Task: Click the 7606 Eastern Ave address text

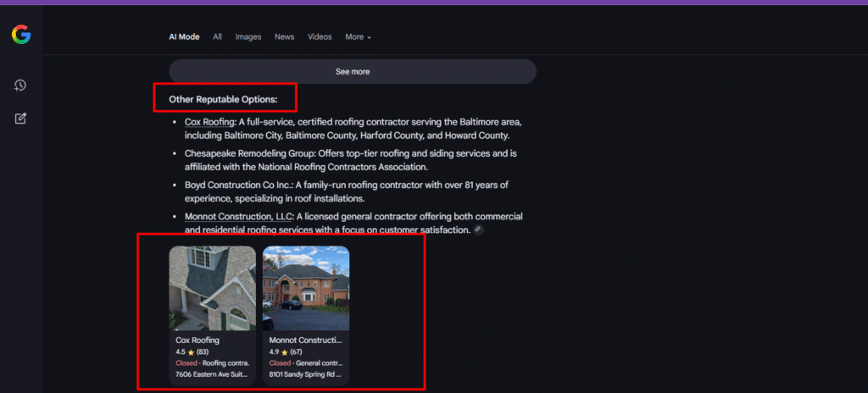Action: click(x=211, y=374)
